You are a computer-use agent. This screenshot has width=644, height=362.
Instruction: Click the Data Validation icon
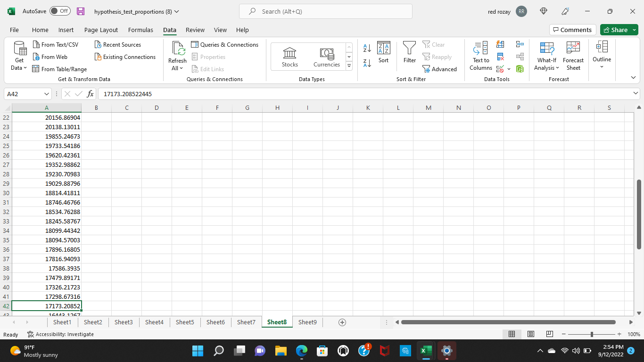click(499, 69)
